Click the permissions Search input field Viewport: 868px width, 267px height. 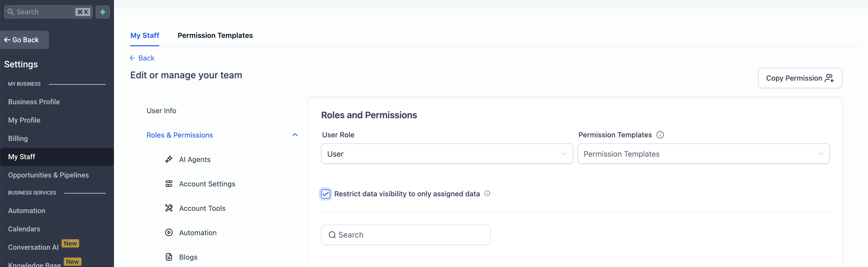(x=405, y=235)
